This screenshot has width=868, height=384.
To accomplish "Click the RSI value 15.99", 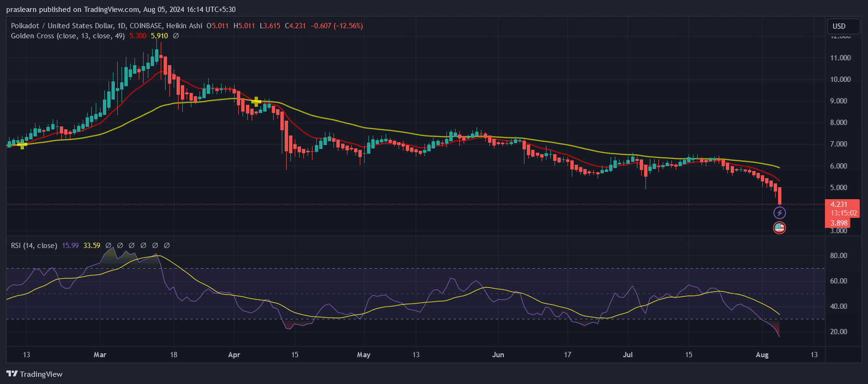I will pyautogui.click(x=70, y=246).
